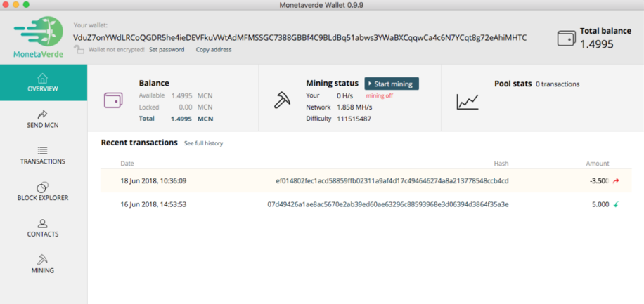644x304 pixels.
Task: Select the 16 Jun 2018 transaction date
Action: (x=153, y=204)
